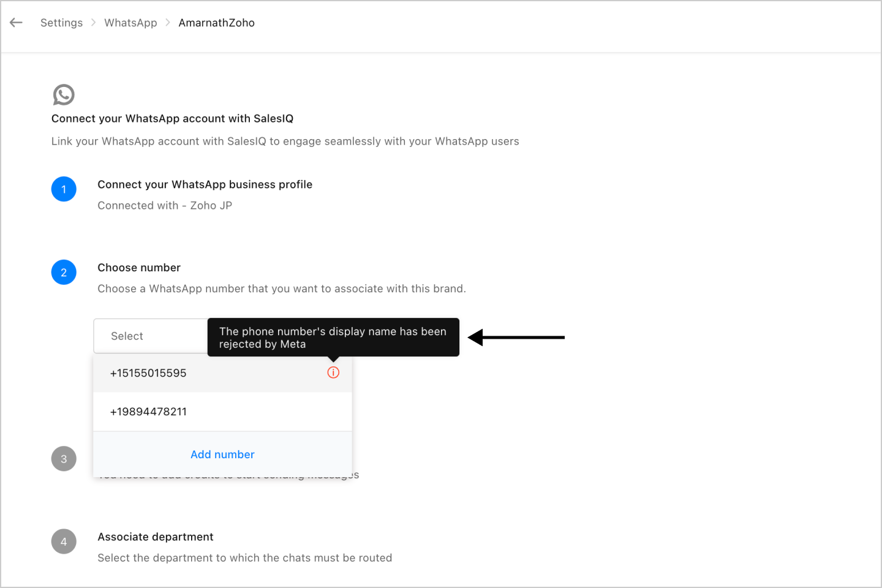
Task: Go to Settings in the breadcrumb
Action: pos(61,23)
